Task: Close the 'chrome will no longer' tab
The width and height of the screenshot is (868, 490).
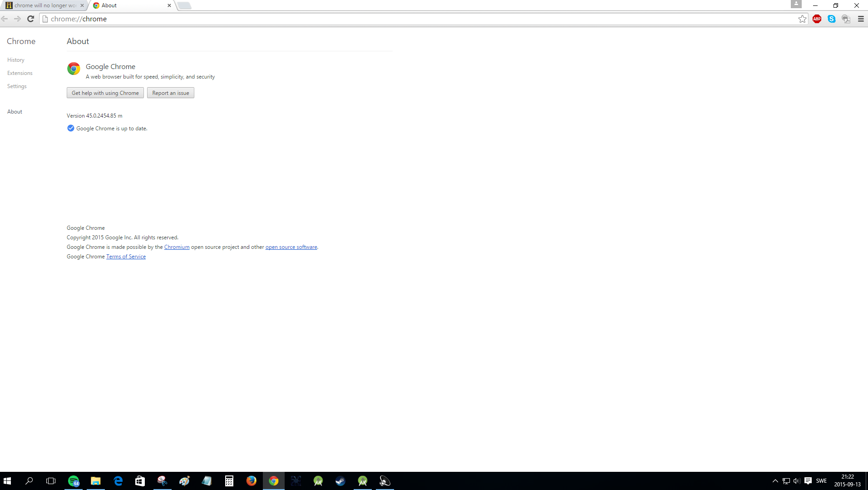Action: (x=82, y=5)
